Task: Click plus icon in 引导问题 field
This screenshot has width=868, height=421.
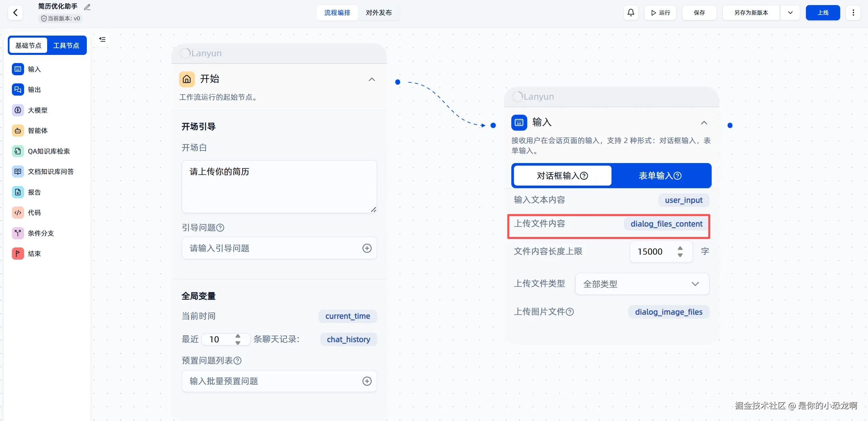Action: click(x=367, y=248)
